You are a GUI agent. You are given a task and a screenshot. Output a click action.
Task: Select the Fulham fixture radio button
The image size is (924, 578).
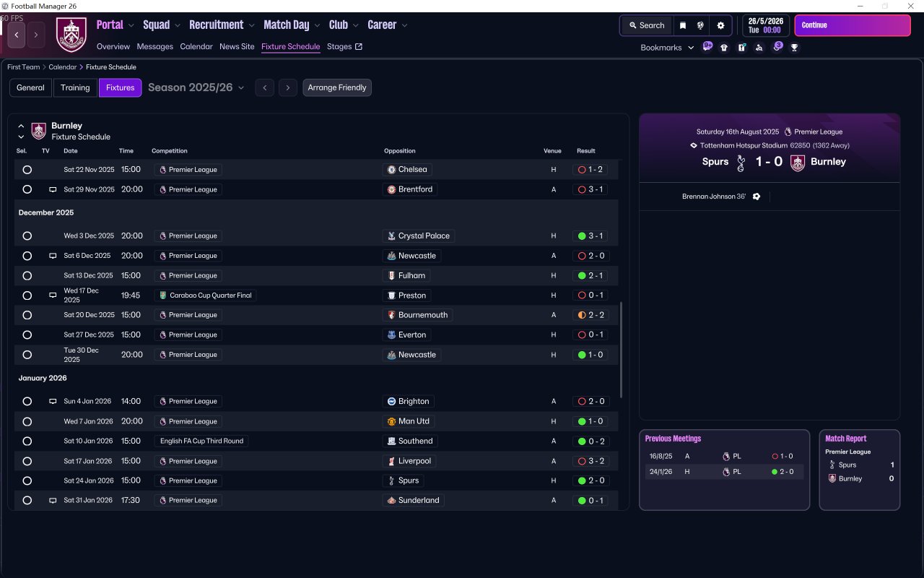(x=27, y=276)
